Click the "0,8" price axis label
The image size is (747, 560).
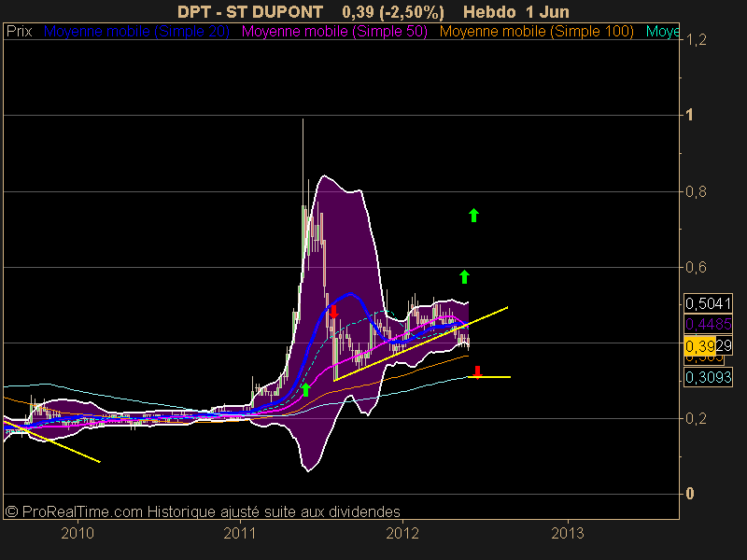(696, 192)
